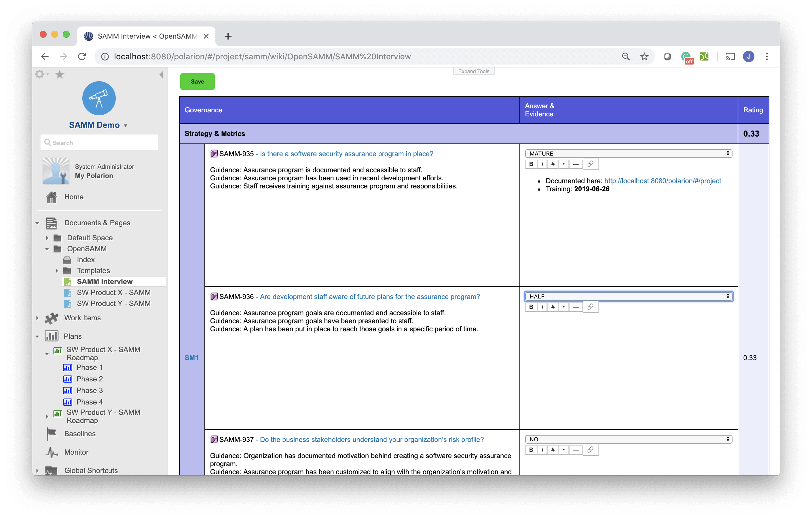The width and height of the screenshot is (812, 518).
Task: Click the Work Items puzzle icon
Action: pyautogui.click(x=52, y=318)
